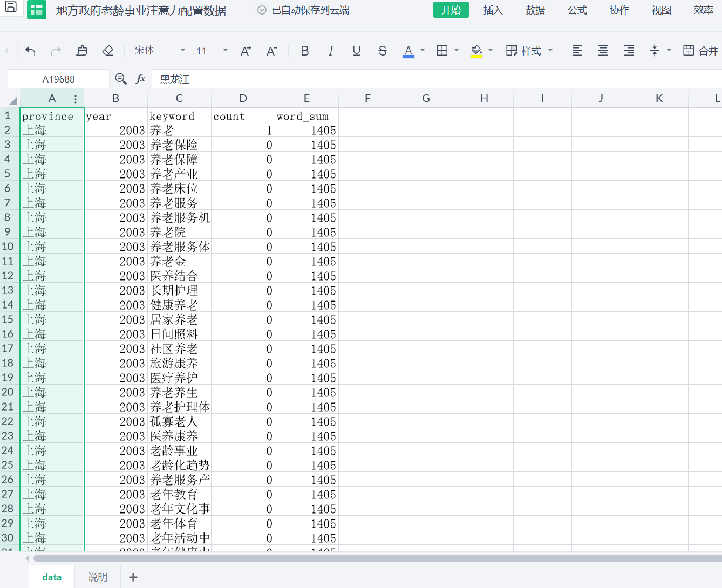Select column C header
The height and width of the screenshot is (588, 722).
click(179, 98)
